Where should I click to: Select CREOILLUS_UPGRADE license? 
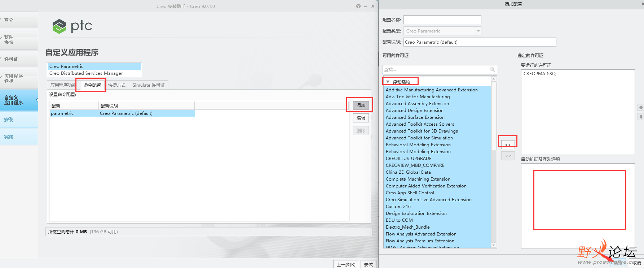(x=437, y=159)
